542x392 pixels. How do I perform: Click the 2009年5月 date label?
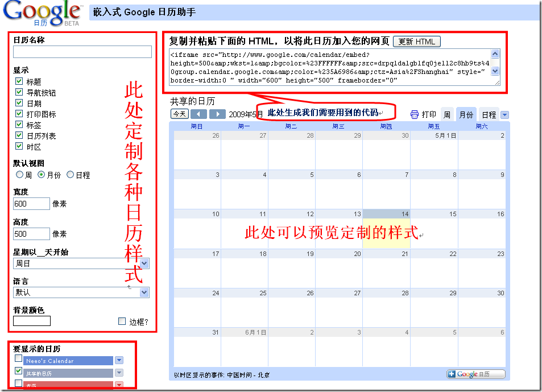(246, 114)
